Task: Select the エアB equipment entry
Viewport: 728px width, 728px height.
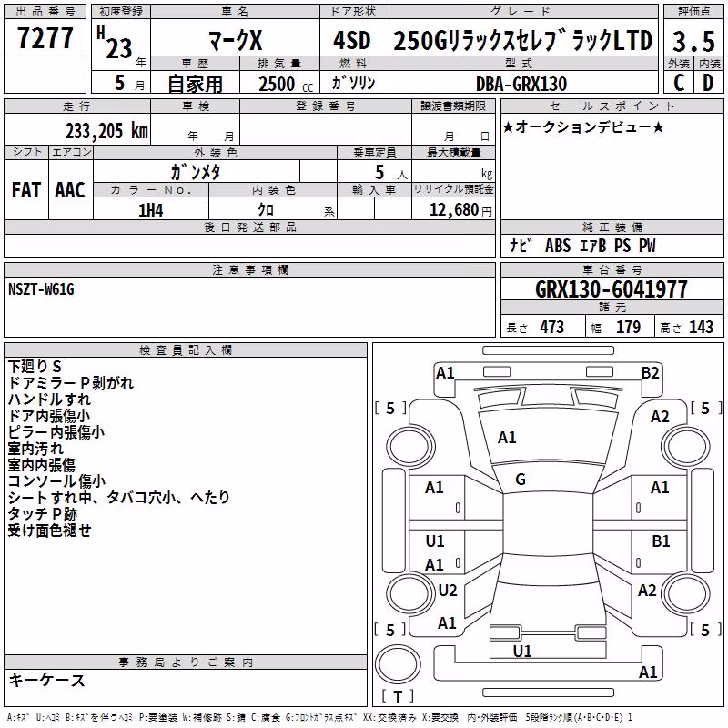Action: point(593,246)
